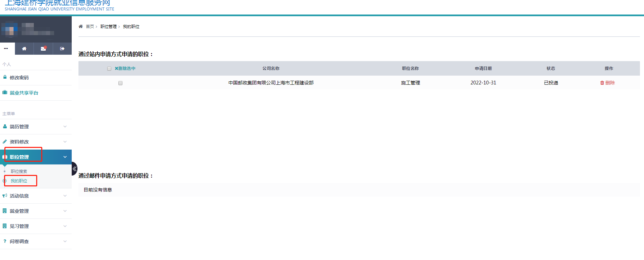The height and width of the screenshot is (260, 644).
Task: Click the logout arrow icon
Action: pos(62,49)
